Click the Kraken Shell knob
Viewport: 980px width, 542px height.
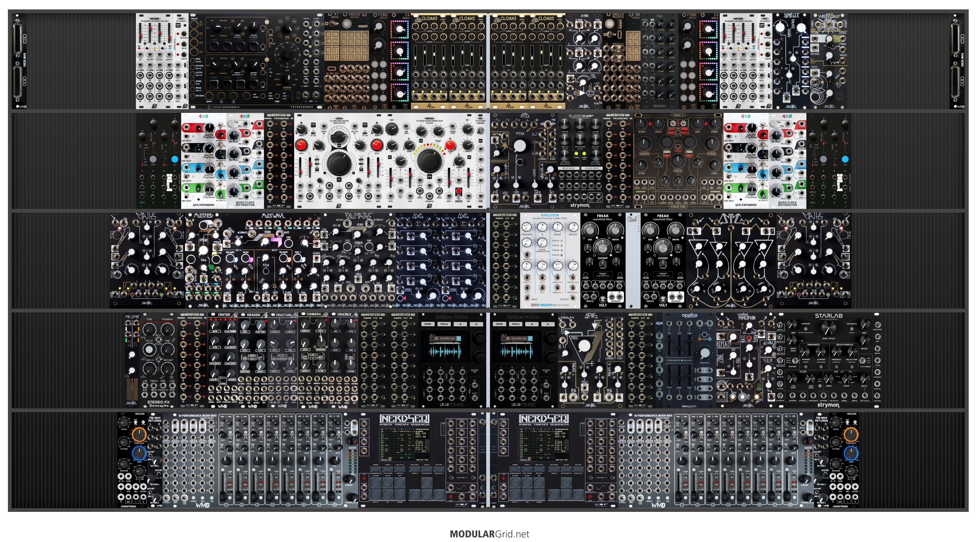point(246,325)
